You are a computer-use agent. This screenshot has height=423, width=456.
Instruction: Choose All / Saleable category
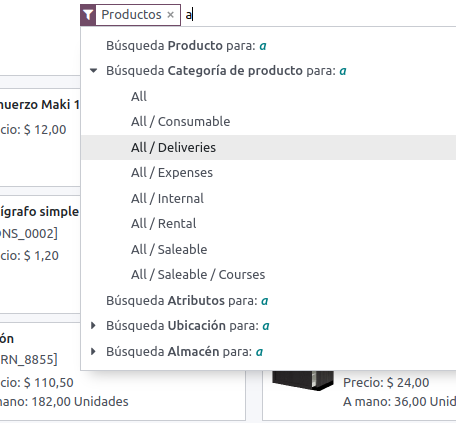click(268, 249)
